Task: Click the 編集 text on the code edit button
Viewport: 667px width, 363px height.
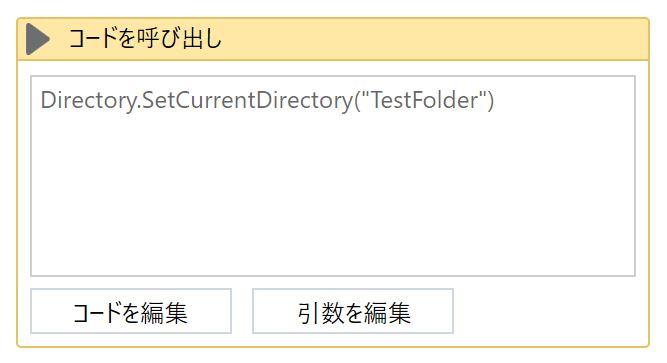Action: coord(164,313)
